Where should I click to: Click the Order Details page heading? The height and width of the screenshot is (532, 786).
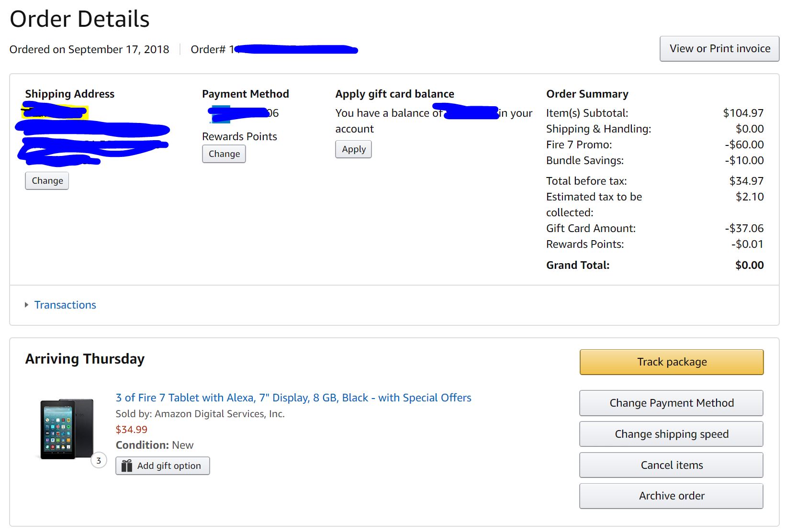(x=79, y=19)
